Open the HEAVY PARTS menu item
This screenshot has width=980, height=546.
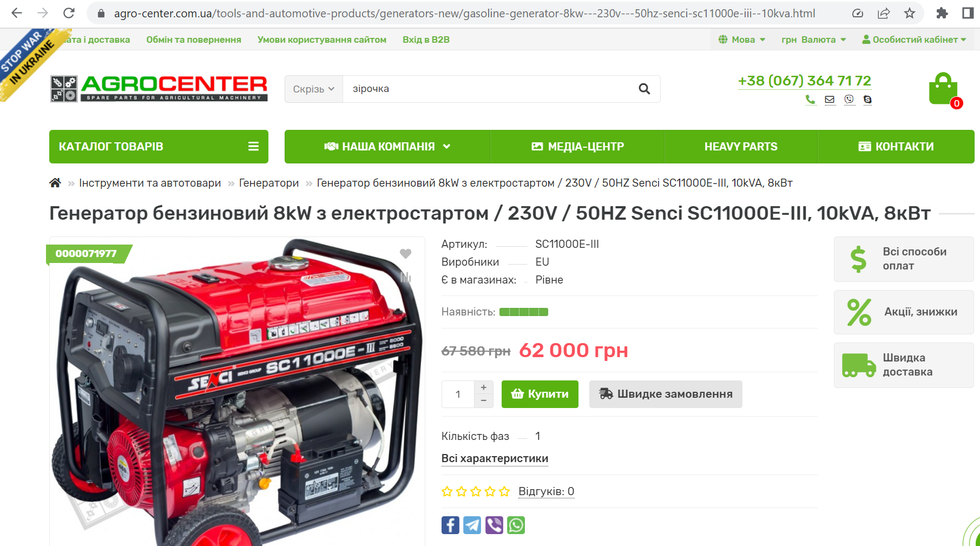[741, 147]
